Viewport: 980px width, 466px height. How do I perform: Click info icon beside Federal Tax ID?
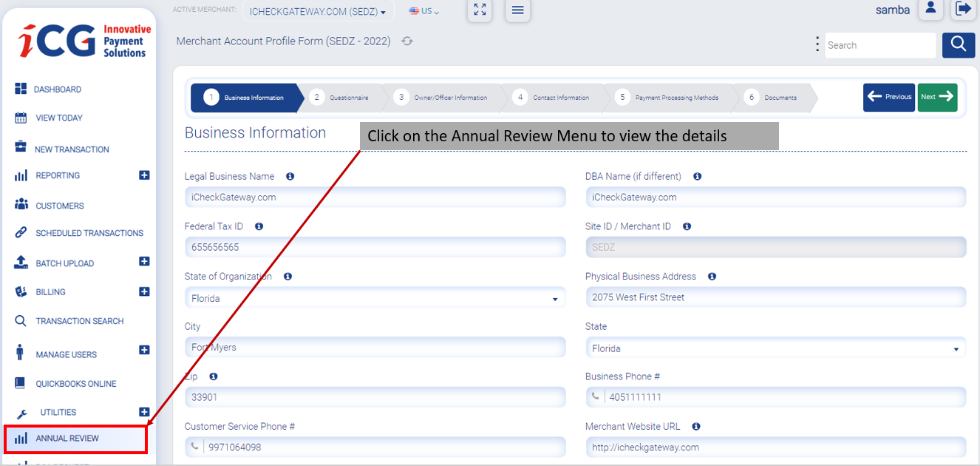click(x=259, y=226)
